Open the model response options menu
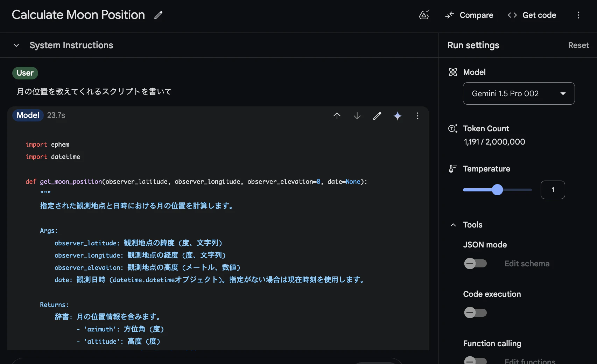This screenshot has width=597, height=364. (417, 116)
